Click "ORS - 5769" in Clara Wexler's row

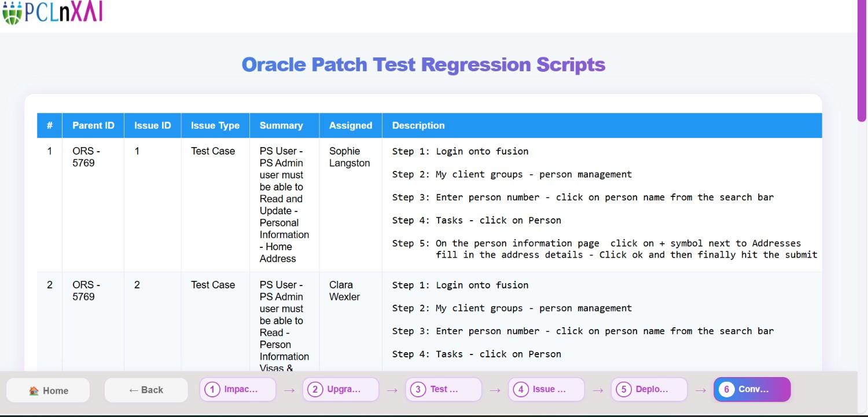click(86, 291)
